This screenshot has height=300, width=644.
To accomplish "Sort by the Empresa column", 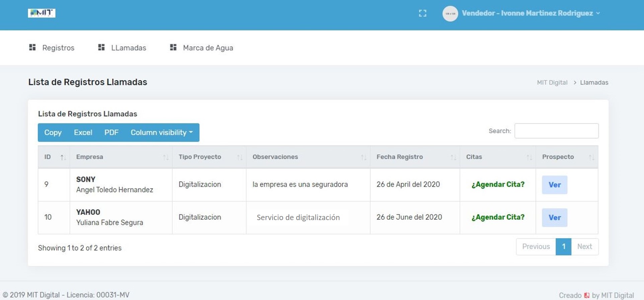I will pos(121,157).
